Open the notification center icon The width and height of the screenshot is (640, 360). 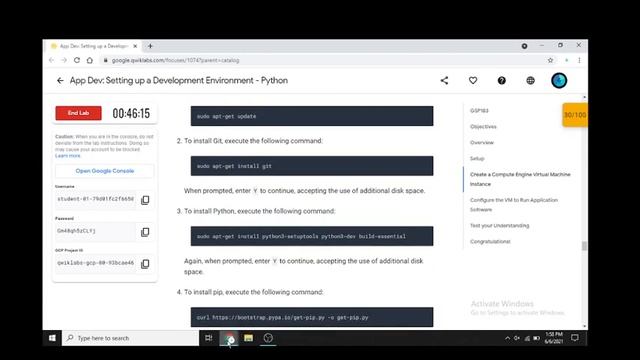[575, 338]
